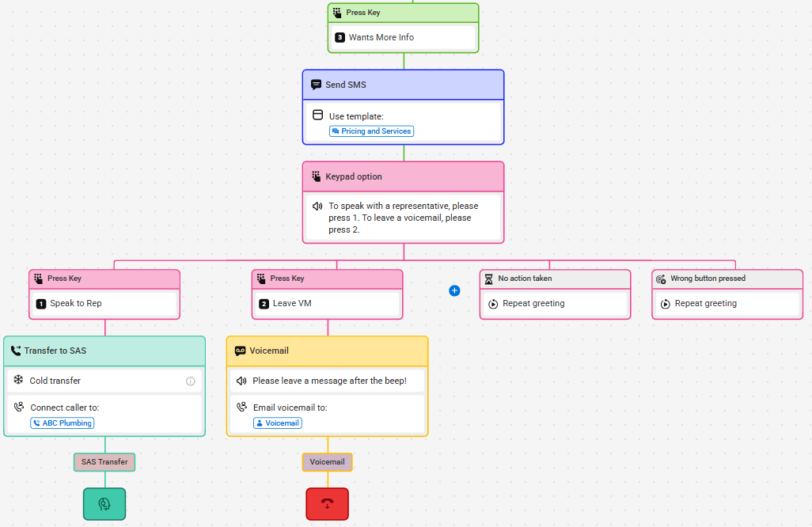Image resolution: width=812 pixels, height=527 pixels.
Task: Click the info icon beside Cold transfer
Action: (x=191, y=381)
